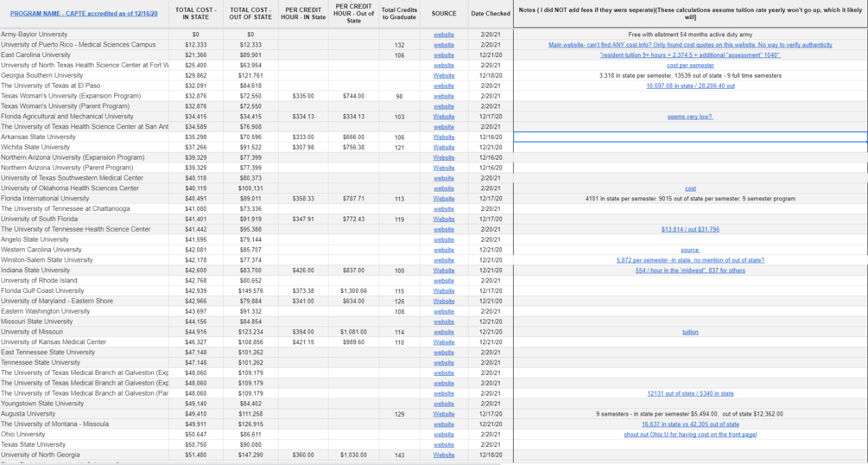Viewport: 868px width, 465px height.
Task: Select the 143 total credits cell
Action: (x=399, y=455)
